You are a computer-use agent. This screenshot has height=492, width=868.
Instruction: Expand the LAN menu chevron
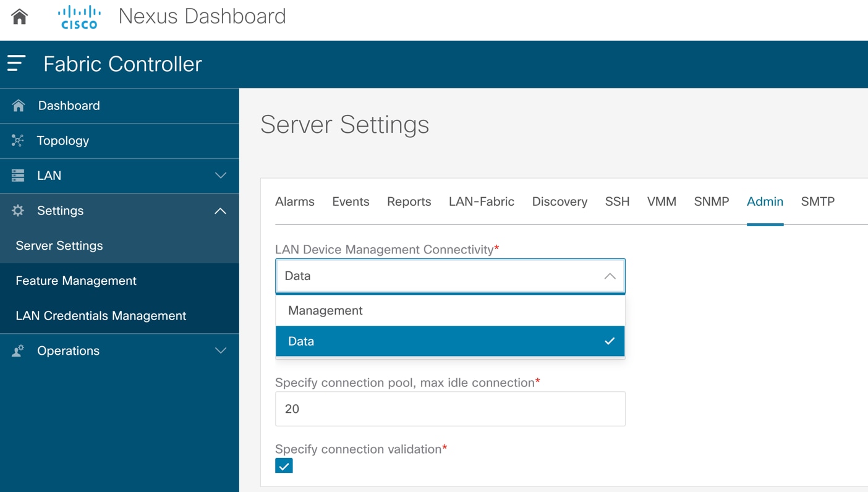pyautogui.click(x=221, y=176)
